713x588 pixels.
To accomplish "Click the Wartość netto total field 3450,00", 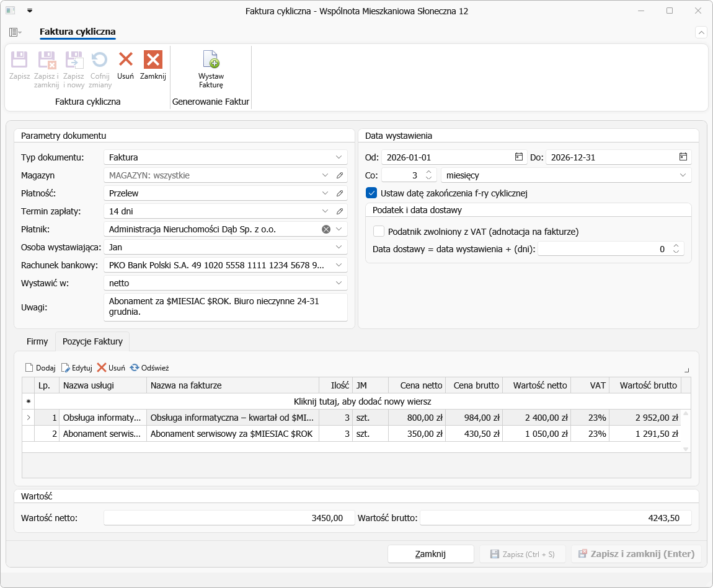I will [x=229, y=518].
